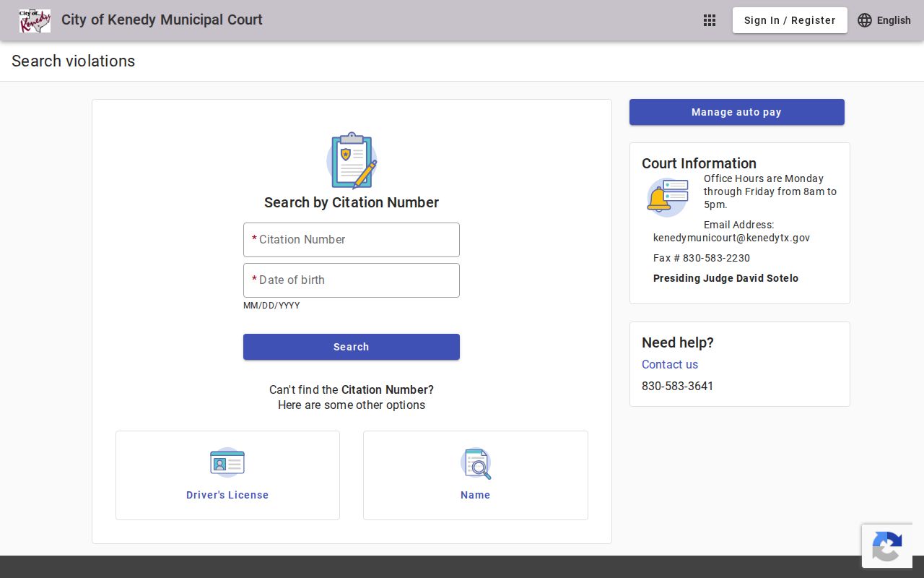
Task: Choose the Name search option
Action: coord(476,475)
